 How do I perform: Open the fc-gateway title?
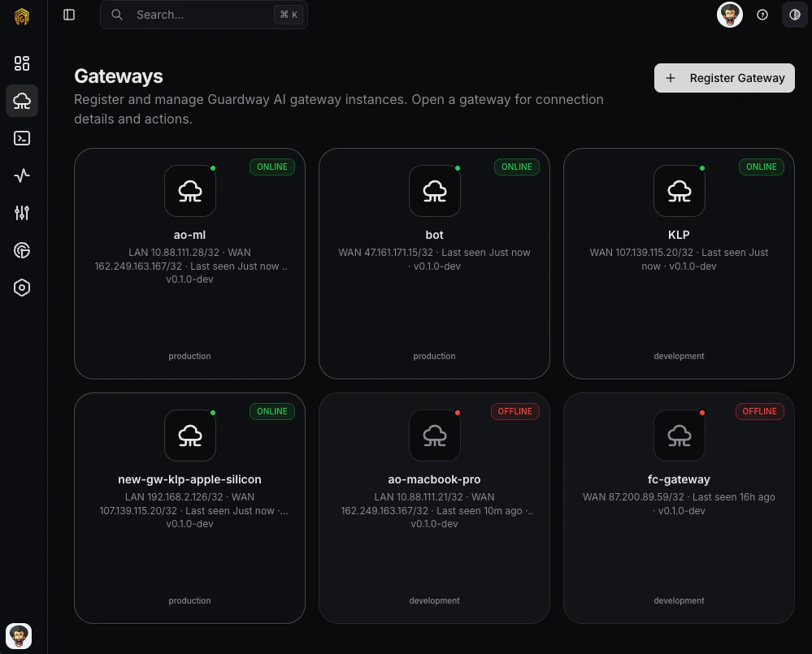pyautogui.click(x=679, y=479)
